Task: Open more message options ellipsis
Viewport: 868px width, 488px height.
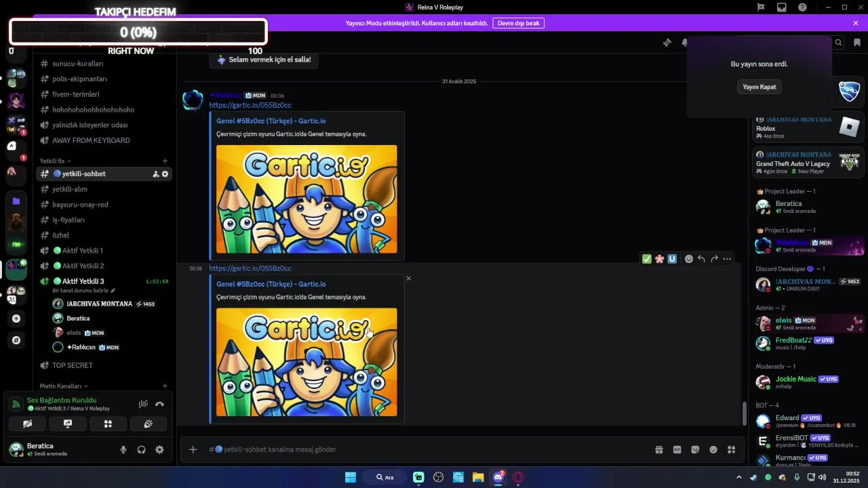Action: pyautogui.click(x=727, y=259)
